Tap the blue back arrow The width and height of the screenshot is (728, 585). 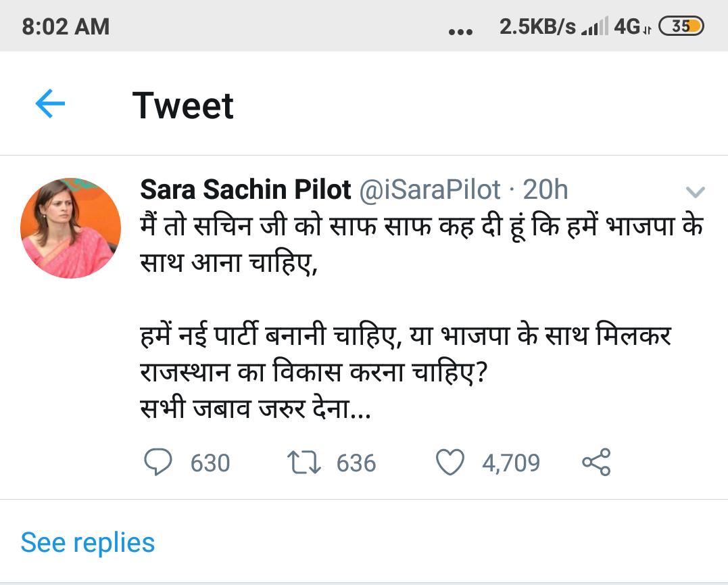[50, 105]
